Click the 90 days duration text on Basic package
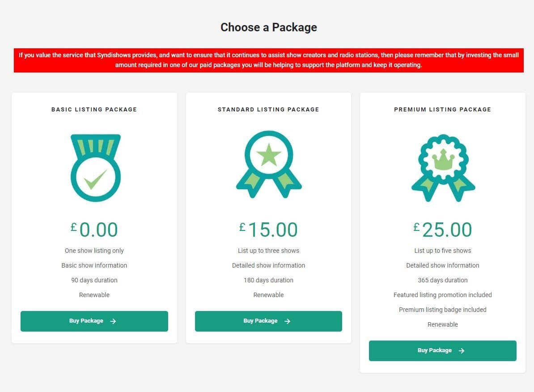This screenshot has height=392, width=534. [x=94, y=280]
